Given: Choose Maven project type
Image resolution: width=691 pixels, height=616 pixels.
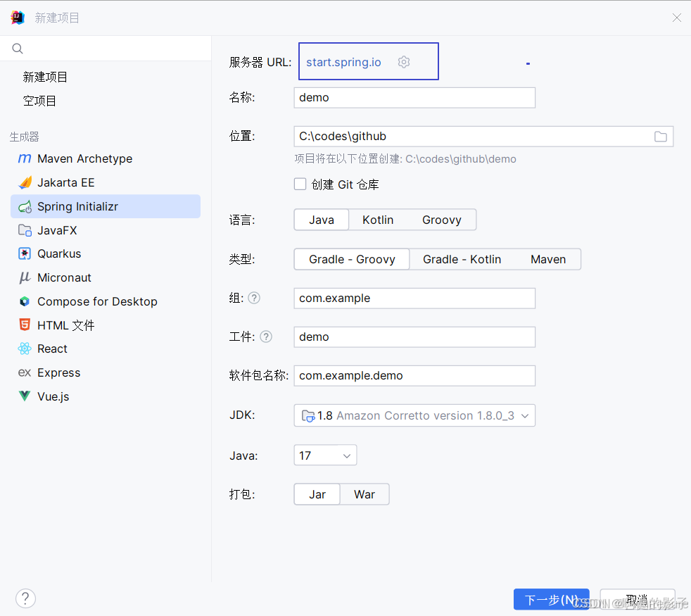Looking at the screenshot, I should point(547,259).
